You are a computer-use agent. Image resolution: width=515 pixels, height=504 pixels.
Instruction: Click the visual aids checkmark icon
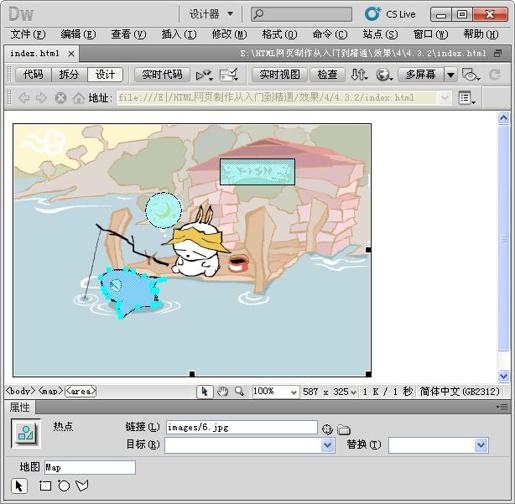click(229, 75)
